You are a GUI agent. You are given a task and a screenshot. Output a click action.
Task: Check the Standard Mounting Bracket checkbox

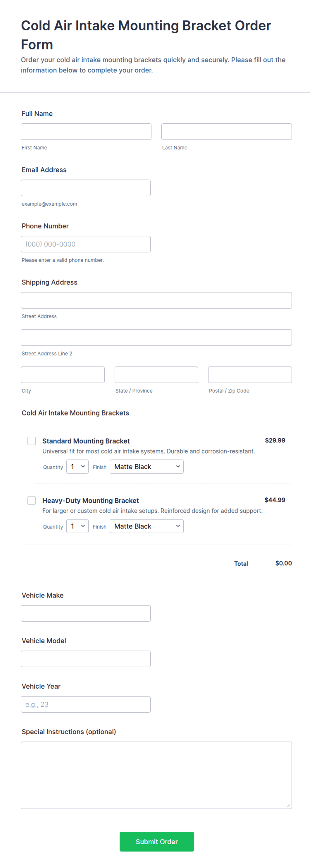coord(32,441)
